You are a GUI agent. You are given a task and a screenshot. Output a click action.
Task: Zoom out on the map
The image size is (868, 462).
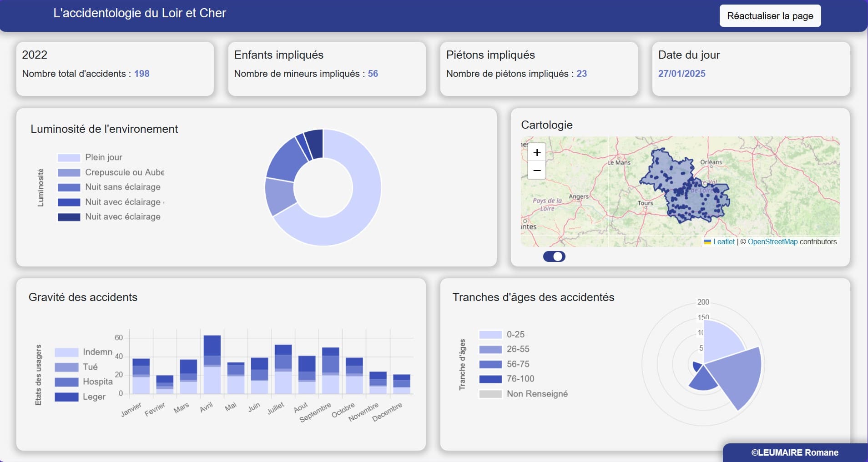537,171
